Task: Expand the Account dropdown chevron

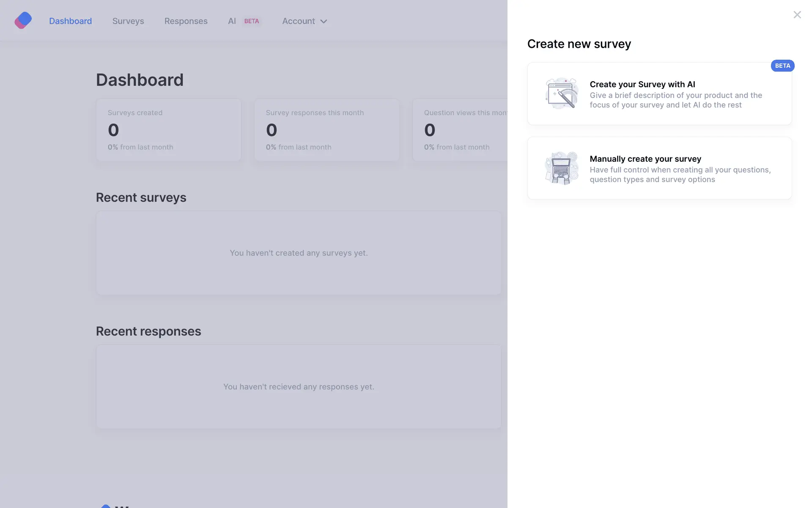Action: pos(324,22)
